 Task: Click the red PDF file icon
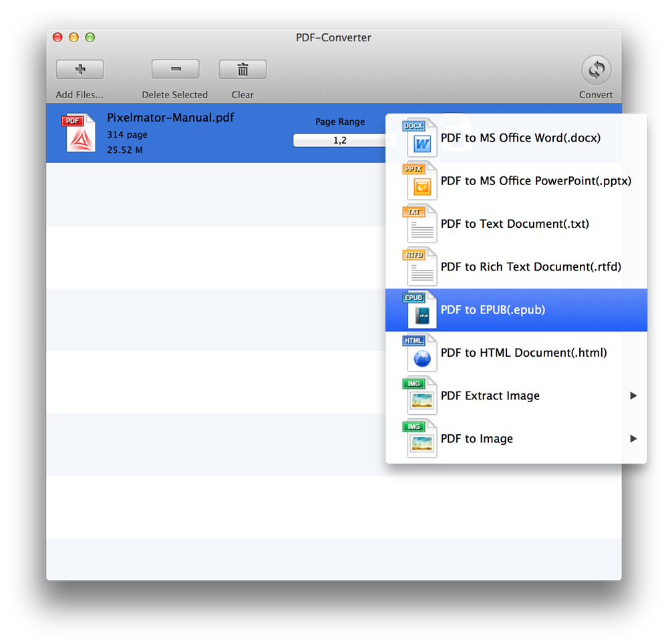point(79,133)
